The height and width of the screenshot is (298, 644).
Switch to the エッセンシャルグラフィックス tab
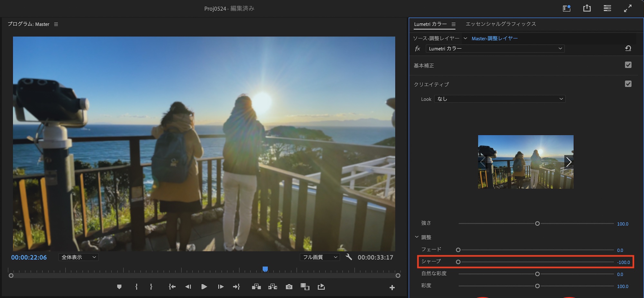coord(501,24)
